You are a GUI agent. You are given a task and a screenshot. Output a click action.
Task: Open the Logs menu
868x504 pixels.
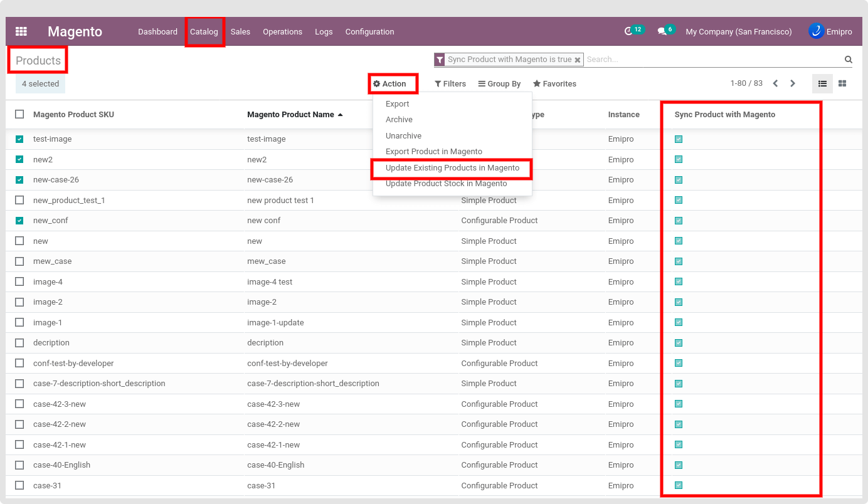click(324, 31)
